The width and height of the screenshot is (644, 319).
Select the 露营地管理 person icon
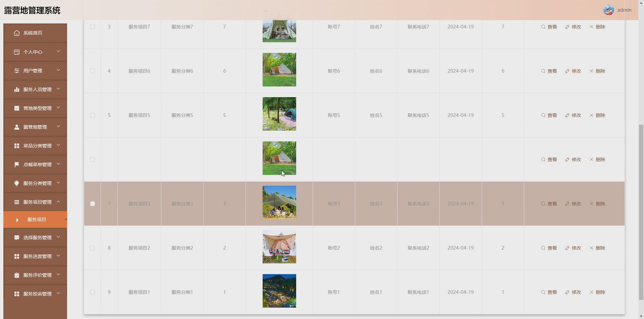pos(17,127)
